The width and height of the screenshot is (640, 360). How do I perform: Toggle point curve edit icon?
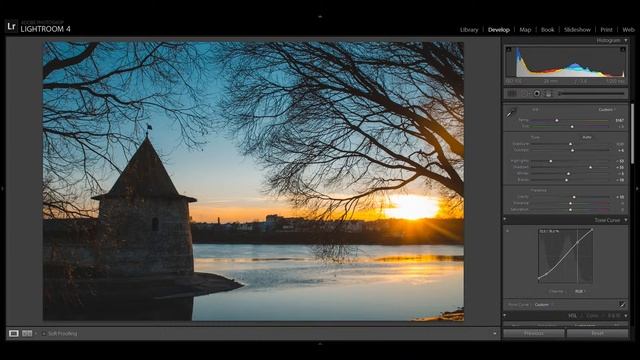622,304
